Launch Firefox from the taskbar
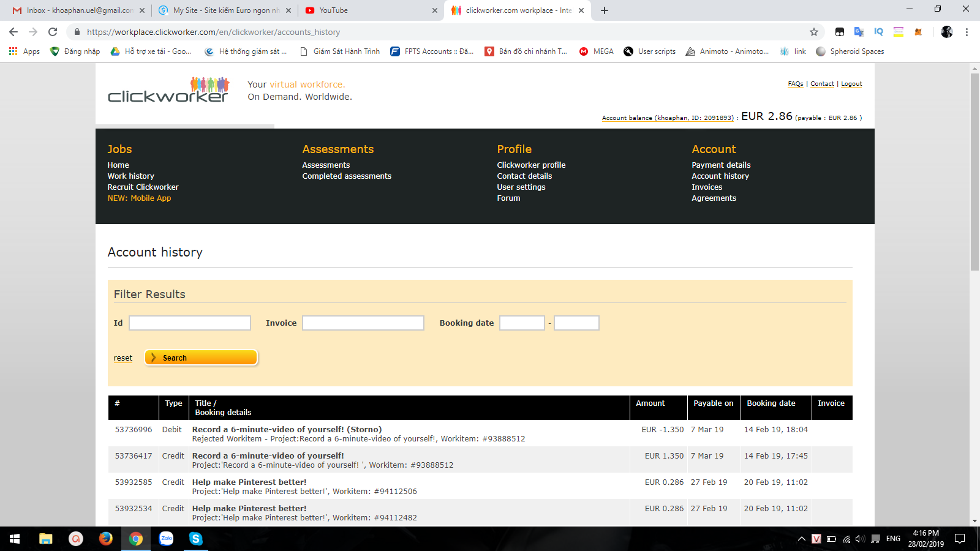This screenshot has width=980, height=551. 106,539
